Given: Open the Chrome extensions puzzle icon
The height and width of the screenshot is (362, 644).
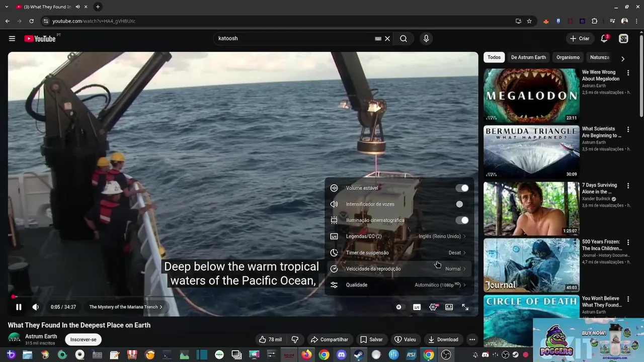Looking at the screenshot, I should [594, 21].
